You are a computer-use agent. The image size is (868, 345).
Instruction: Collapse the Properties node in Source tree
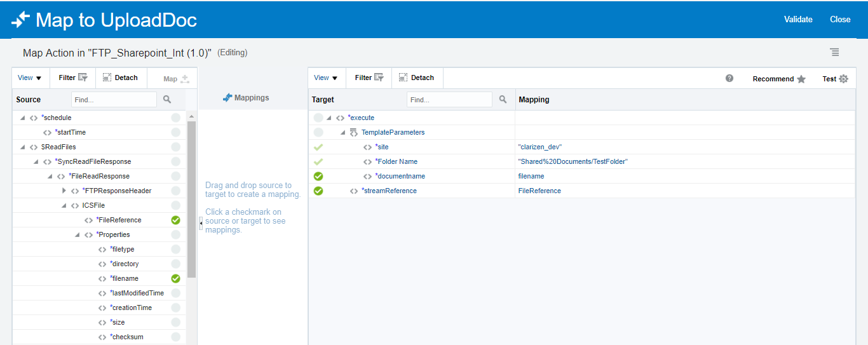click(x=78, y=235)
